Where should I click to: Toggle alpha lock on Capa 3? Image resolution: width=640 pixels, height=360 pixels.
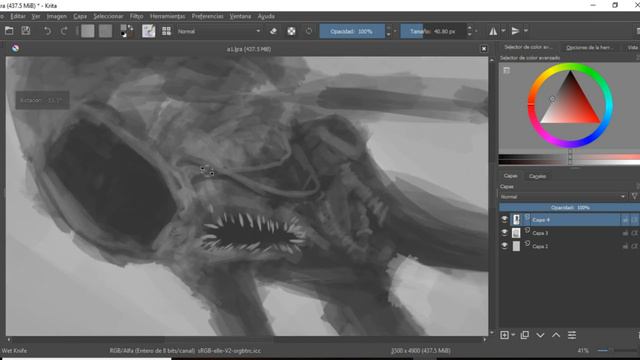[634, 233]
